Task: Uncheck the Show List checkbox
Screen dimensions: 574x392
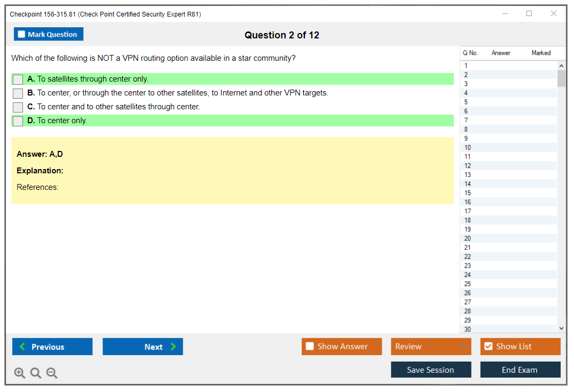Action: [x=488, y=347]
